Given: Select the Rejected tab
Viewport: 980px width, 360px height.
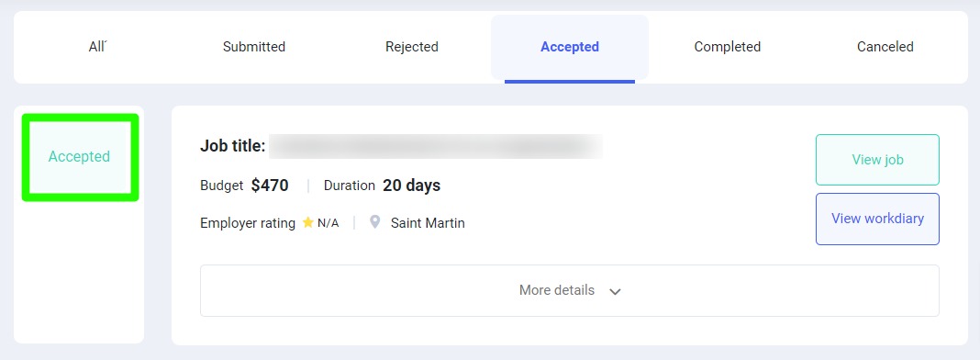Looking at the screenshot, I should click(412, 47).
